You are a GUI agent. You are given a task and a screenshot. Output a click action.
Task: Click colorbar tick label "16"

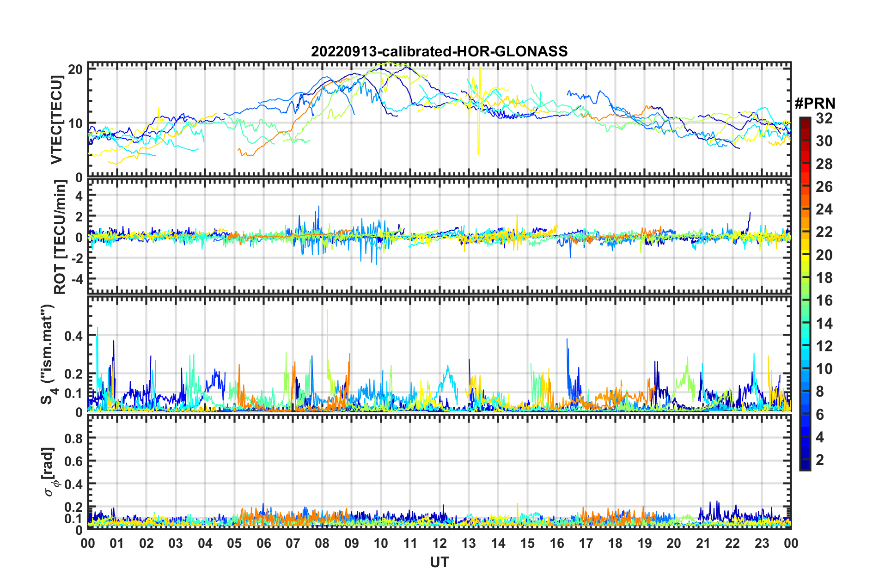tap(824, 300)
